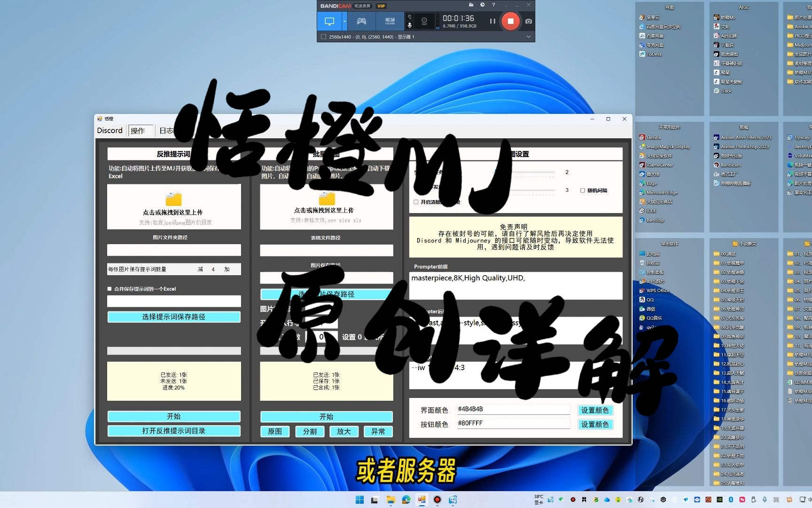Open filezilla desktop shortcut
This screenshot has height=508, width=812.
click(650, 137)
